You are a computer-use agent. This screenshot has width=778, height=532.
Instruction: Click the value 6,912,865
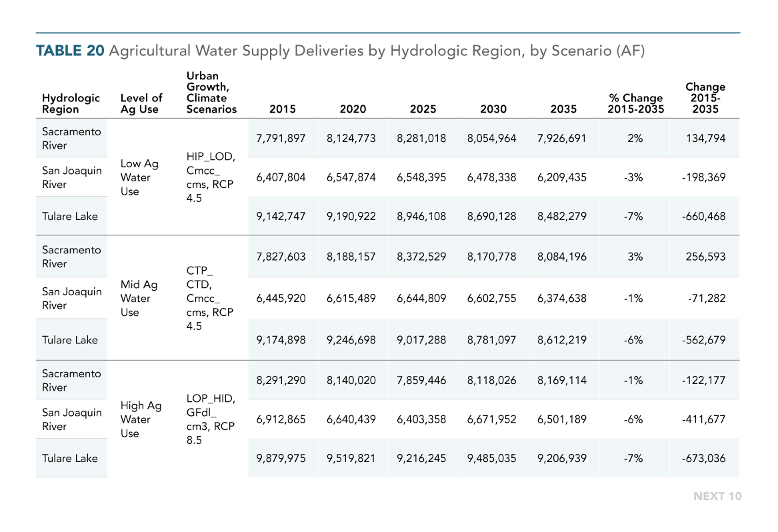tap(281, 420)
